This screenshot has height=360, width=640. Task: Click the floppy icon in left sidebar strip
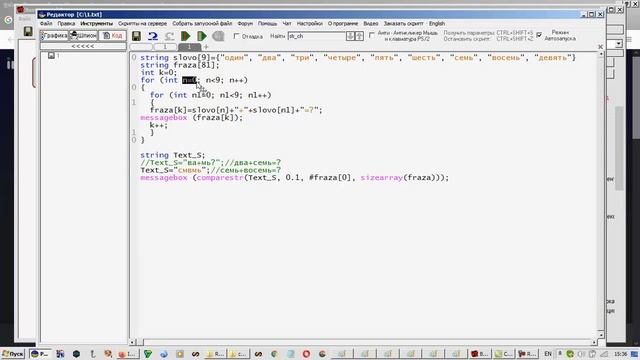click(28, 31)
